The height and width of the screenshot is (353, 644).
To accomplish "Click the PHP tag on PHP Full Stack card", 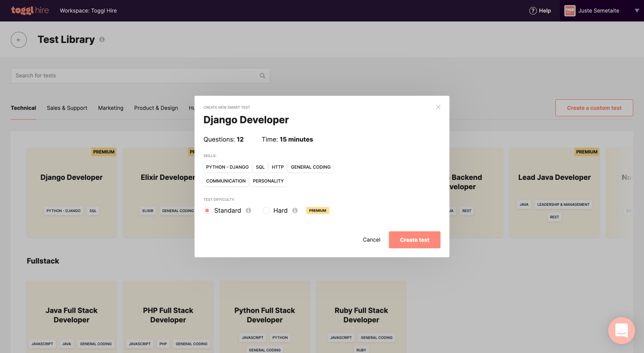I will click(163, 344).
